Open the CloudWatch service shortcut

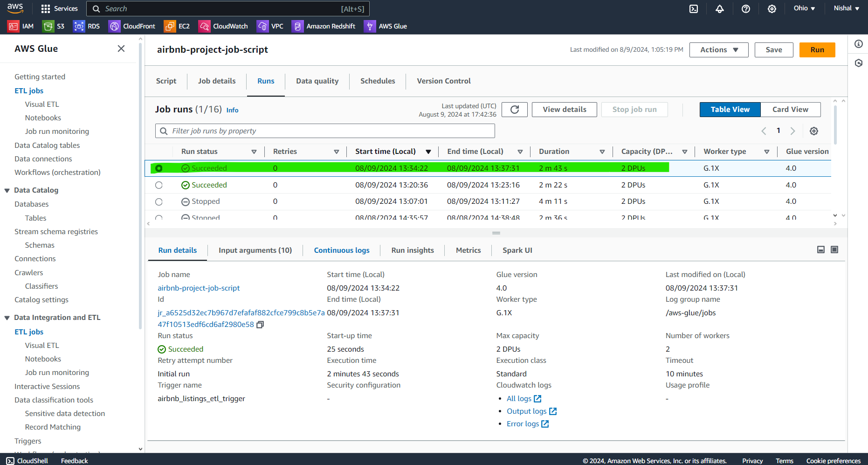223,26
